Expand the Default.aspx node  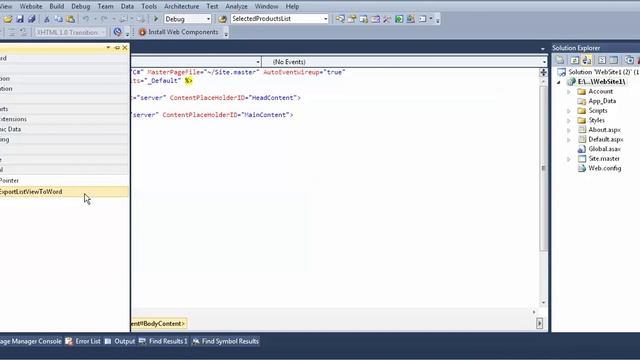point(569,140)
